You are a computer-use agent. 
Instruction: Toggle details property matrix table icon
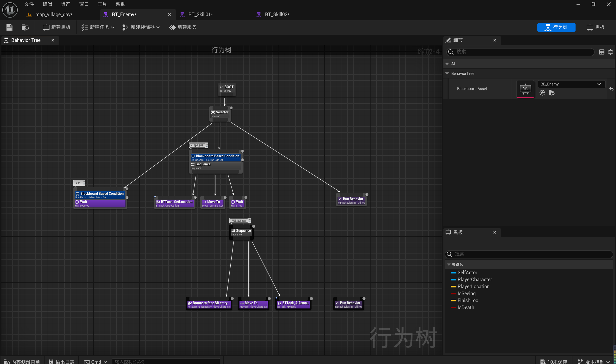coord(602,52)
